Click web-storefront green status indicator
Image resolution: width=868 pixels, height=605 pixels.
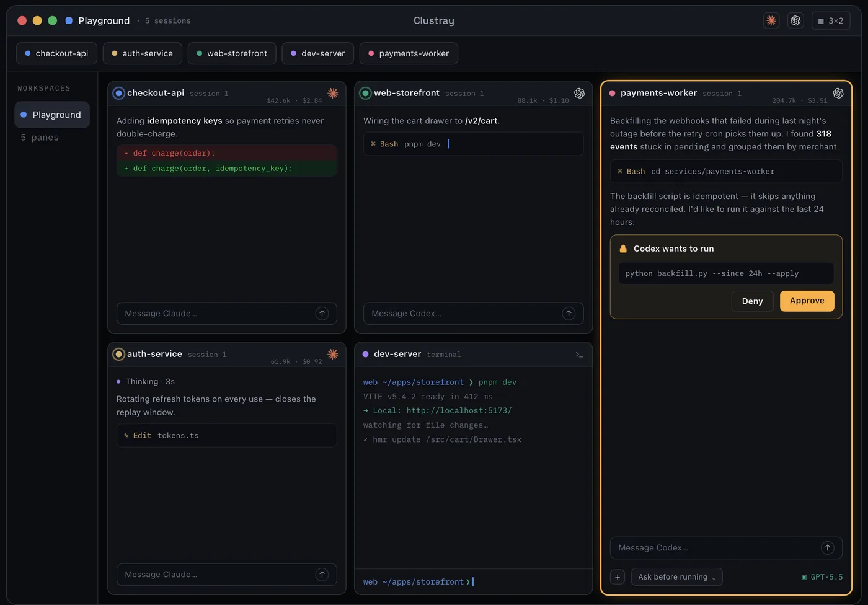tap(365, 93)
